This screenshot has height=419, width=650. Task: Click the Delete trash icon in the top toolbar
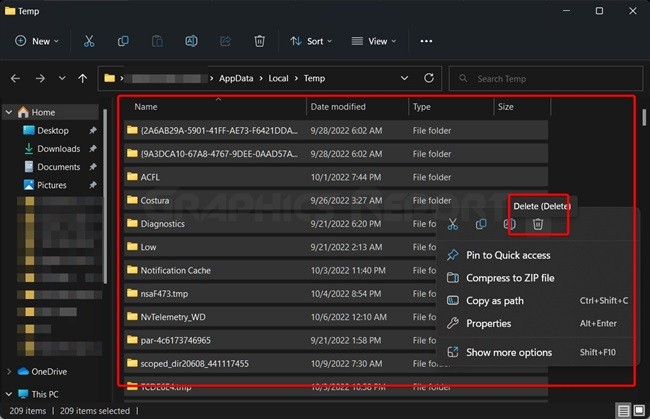pyautogui.click(x=260, y=41)
